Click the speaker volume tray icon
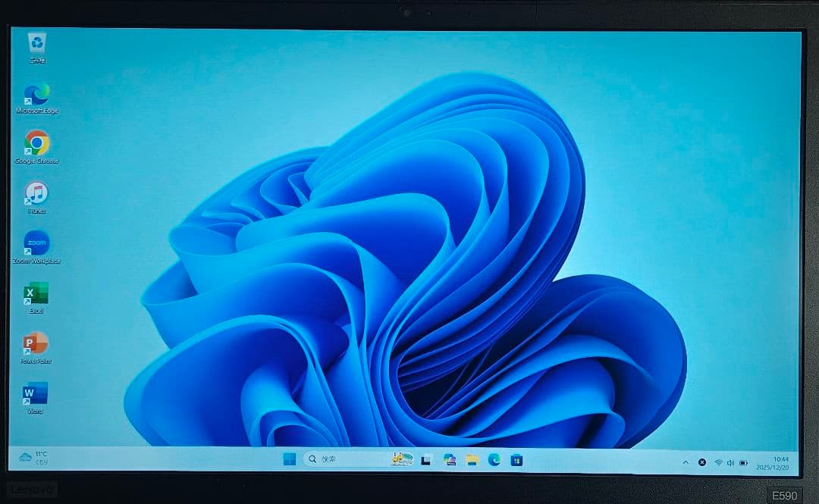This screenshot has height=504, width=819. point(730,462)
